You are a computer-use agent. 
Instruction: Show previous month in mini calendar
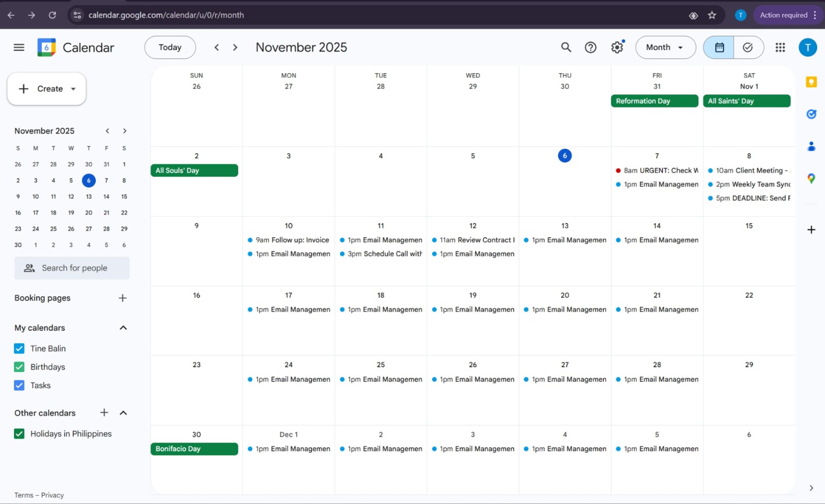107,131
